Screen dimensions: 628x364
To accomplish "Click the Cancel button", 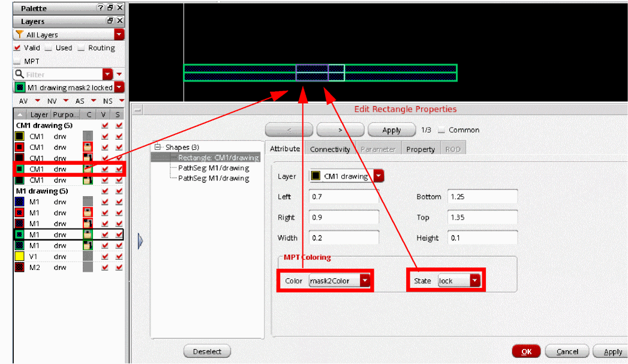I will click(567, 351).
